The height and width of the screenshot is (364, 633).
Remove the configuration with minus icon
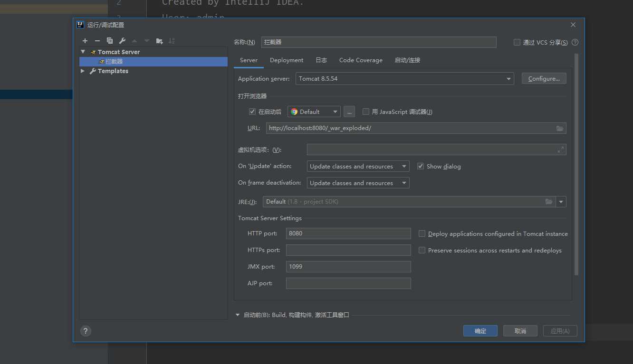[97, 41]
